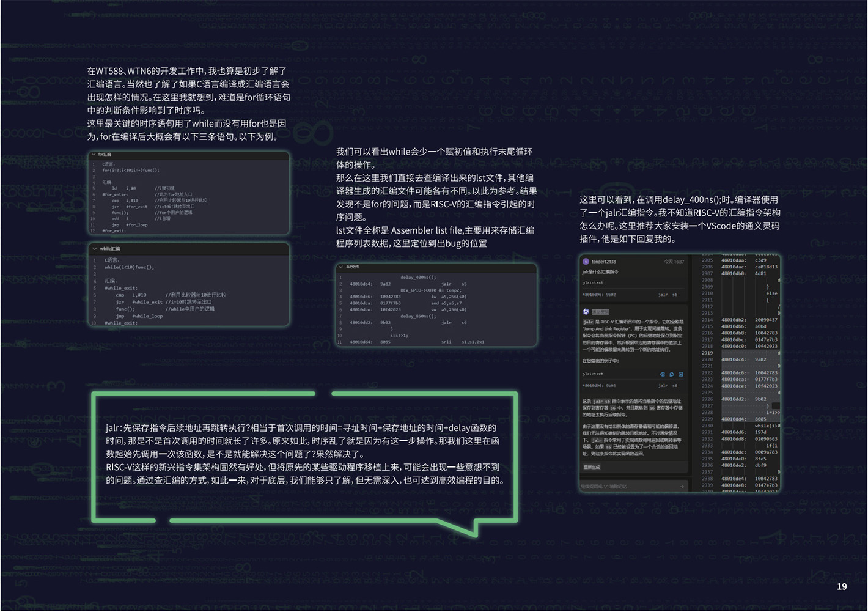Click the #for_enter: label line
Image resolution: width=868 pixels, height=612 pixels.
point(115,194)
